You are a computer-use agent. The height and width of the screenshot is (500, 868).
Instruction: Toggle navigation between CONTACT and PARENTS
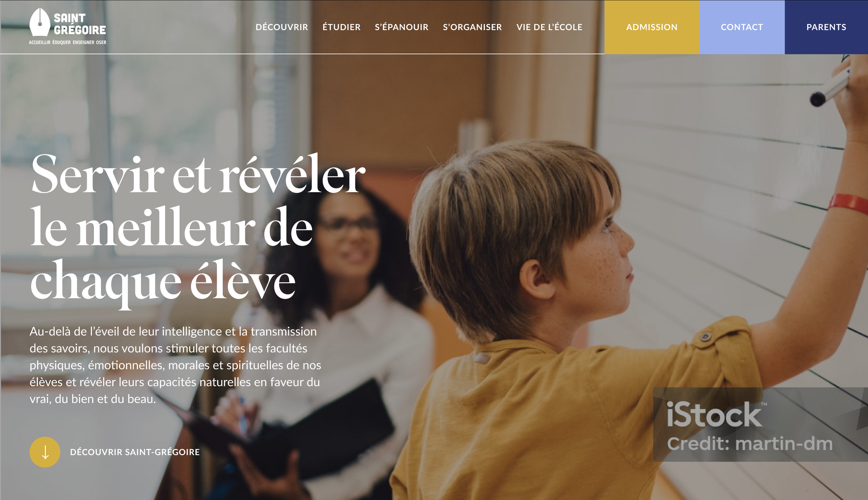[785, 27]
